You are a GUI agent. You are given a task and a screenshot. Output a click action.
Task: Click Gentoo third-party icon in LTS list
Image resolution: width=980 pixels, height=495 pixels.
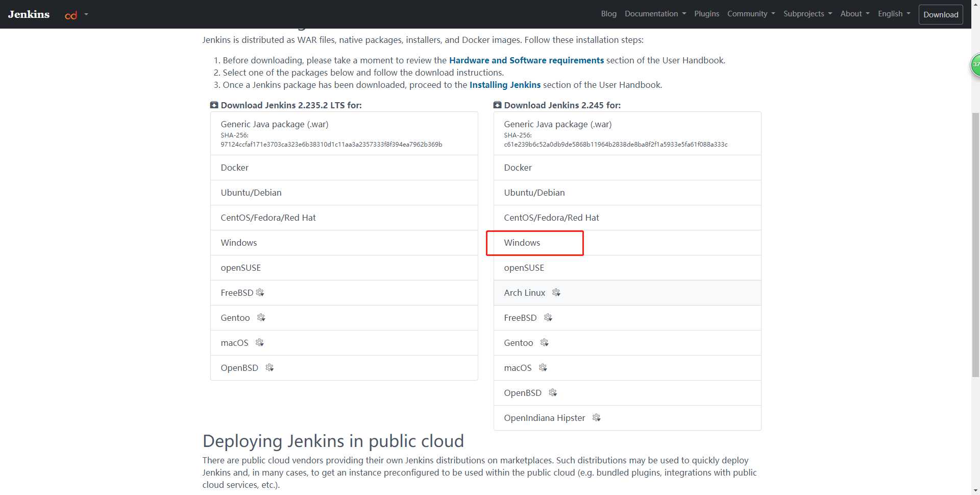[x=261, y=318]
